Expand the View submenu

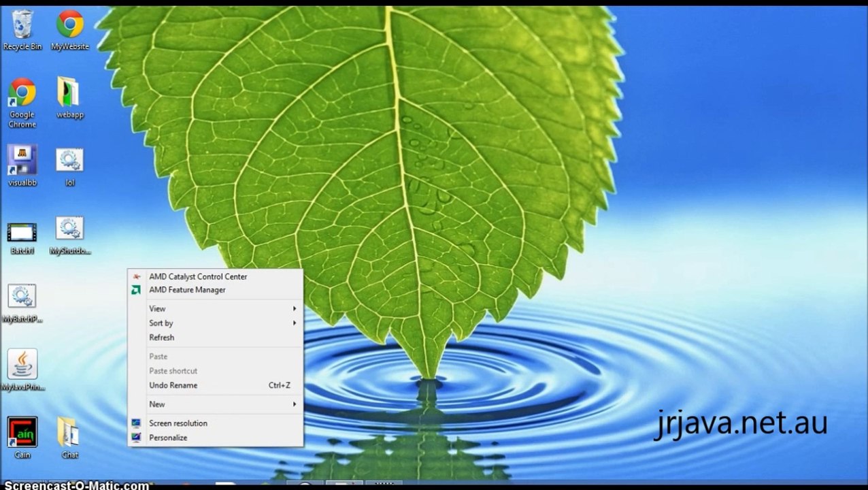(215, 309)
